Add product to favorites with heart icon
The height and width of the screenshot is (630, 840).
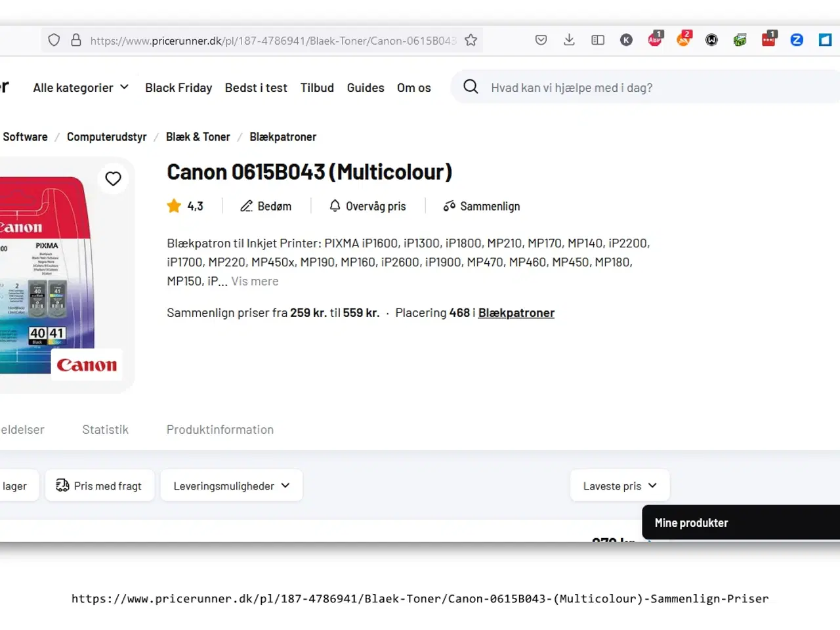click(x=114, y=178)
